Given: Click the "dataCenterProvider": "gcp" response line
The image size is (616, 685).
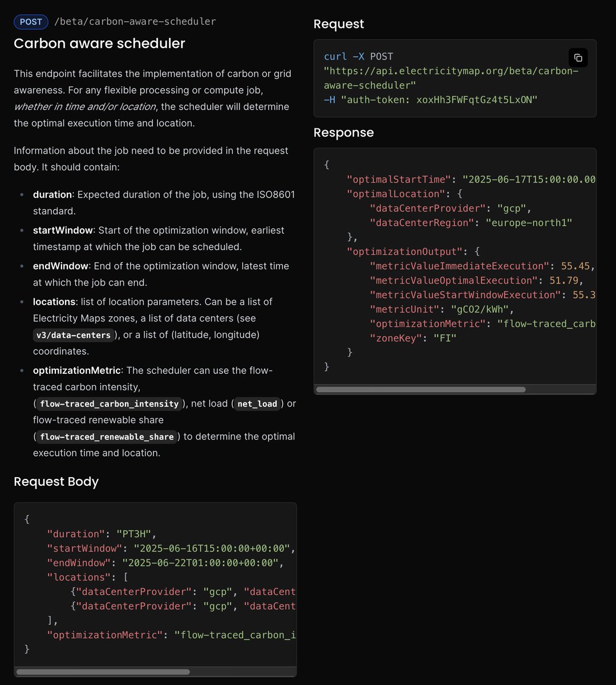Looking at the screenshot, I should 451,208.
